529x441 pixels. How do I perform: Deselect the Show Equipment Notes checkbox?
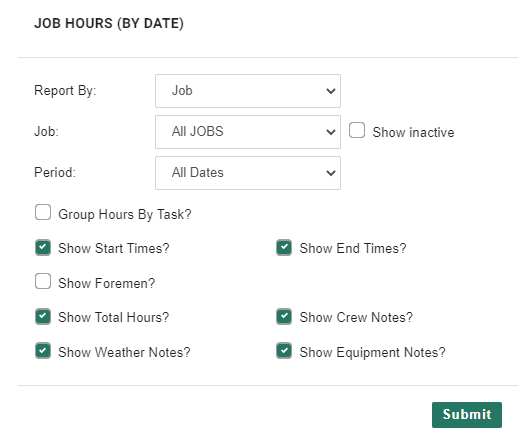[284, 351]
